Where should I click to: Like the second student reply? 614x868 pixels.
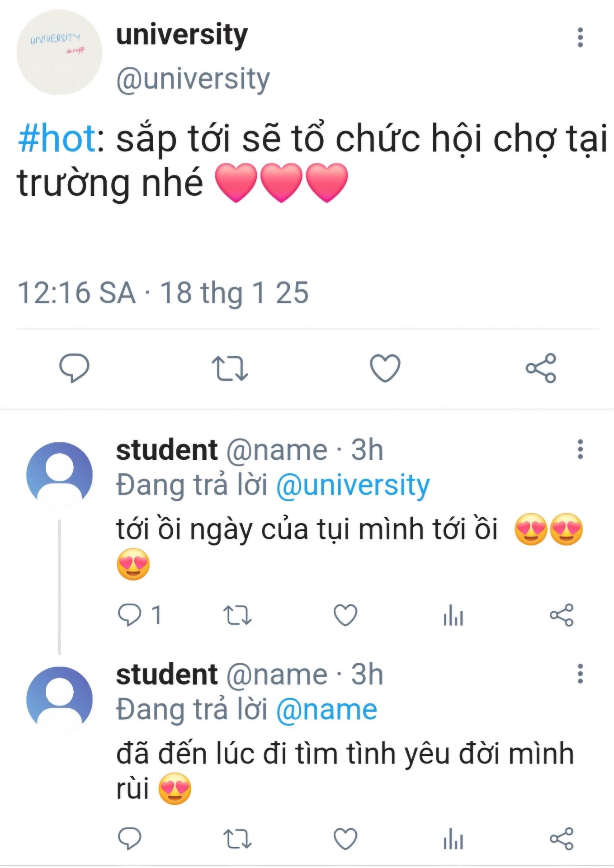click(345, 839)
